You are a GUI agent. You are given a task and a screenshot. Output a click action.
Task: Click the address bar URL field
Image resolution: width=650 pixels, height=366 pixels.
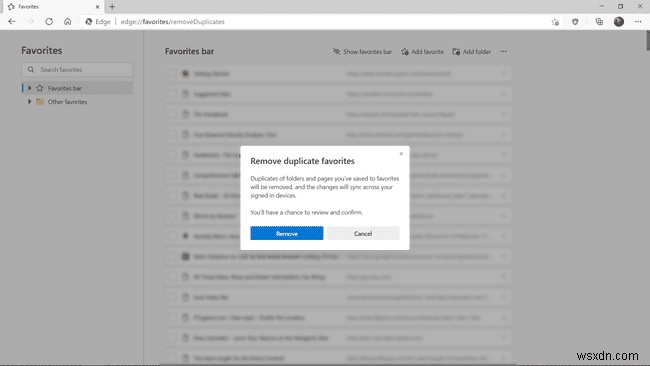[x=315, y=22]
